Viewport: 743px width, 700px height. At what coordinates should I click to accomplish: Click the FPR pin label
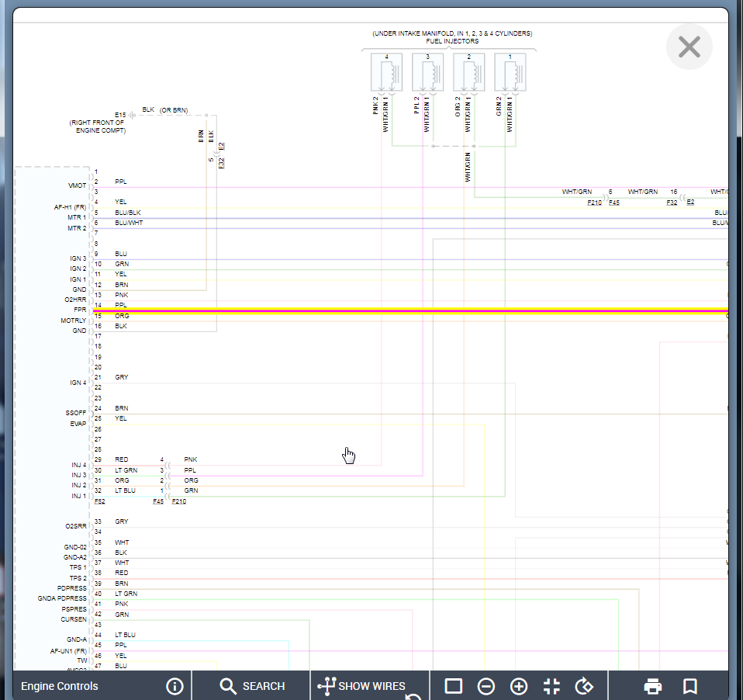[80, 310]
